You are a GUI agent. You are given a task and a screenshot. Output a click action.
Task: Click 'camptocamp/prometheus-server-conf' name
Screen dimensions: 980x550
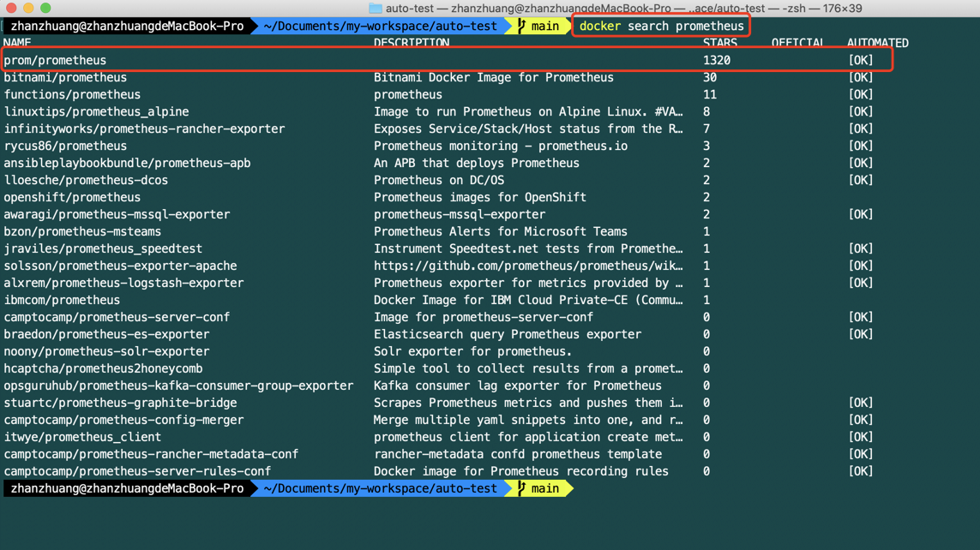(117, 317)
